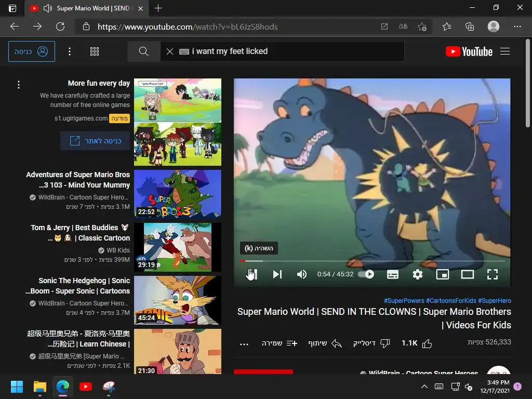The width and height of the screenshot is (532, 399).
Task: Open the Windows Start menu
Action: point(17,387)
